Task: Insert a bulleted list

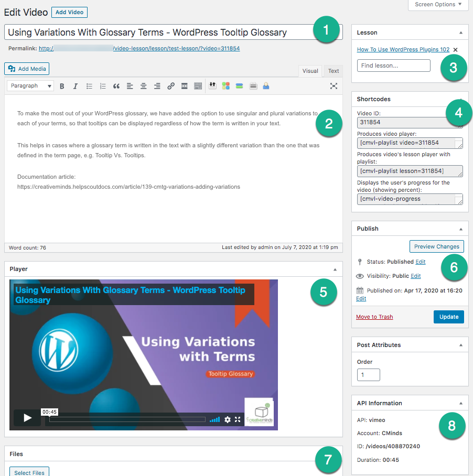Action: tap(89, 86)
